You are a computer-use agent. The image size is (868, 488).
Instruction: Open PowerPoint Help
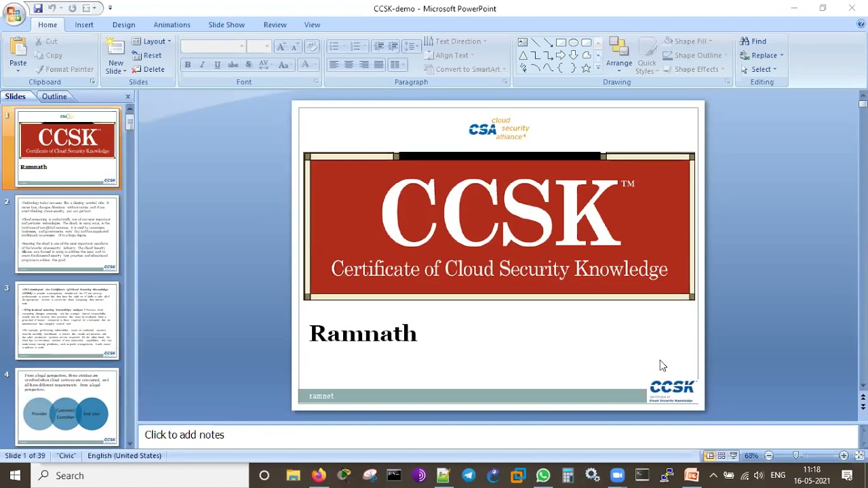click(861, 24)
